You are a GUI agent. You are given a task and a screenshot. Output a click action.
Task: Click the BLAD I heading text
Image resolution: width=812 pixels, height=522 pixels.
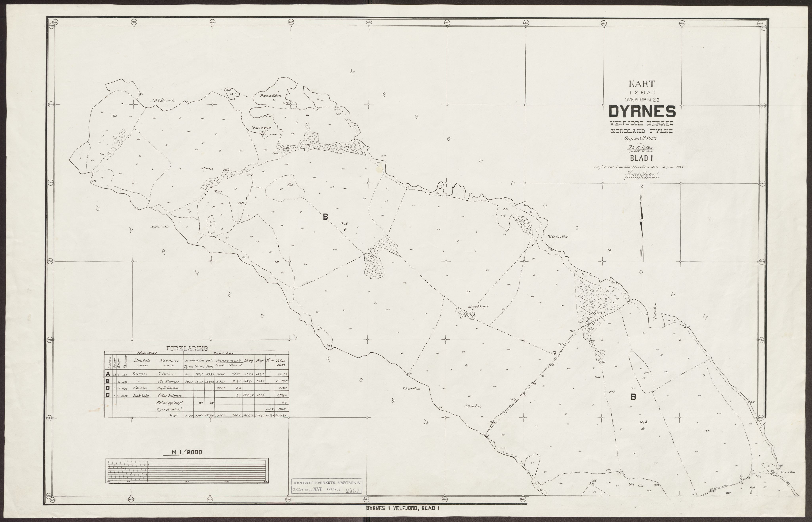641,158
